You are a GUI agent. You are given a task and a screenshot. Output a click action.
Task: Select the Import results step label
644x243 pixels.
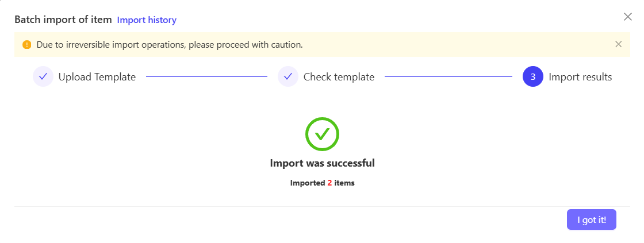point(580,77)
